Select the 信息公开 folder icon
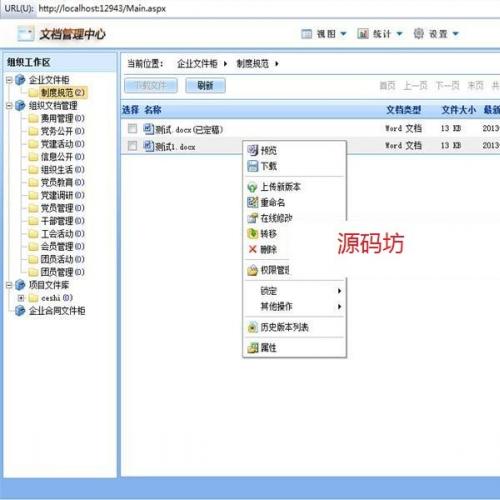The width and height of the screenshot is (500, 500). [x=33, y=157]
